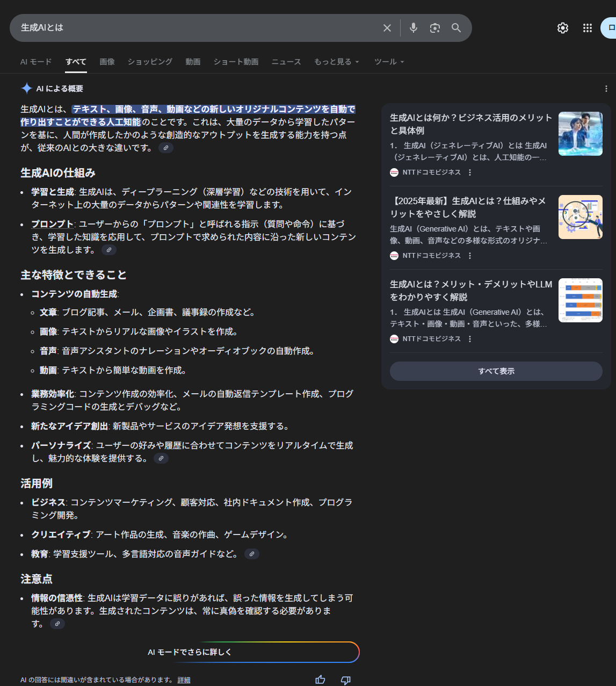616x686 pixels.
Task: Click the すべて表示 button
Action: point(496,371)
